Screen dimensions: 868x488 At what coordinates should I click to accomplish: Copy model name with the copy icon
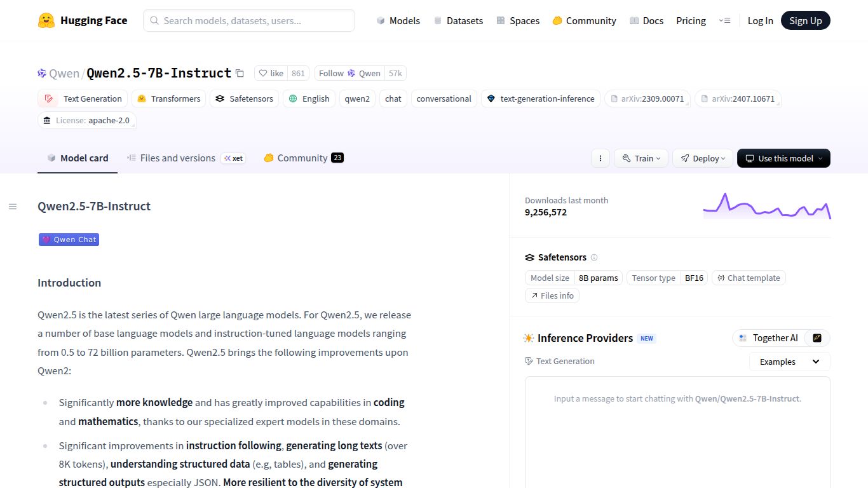[x=240, y=73]
